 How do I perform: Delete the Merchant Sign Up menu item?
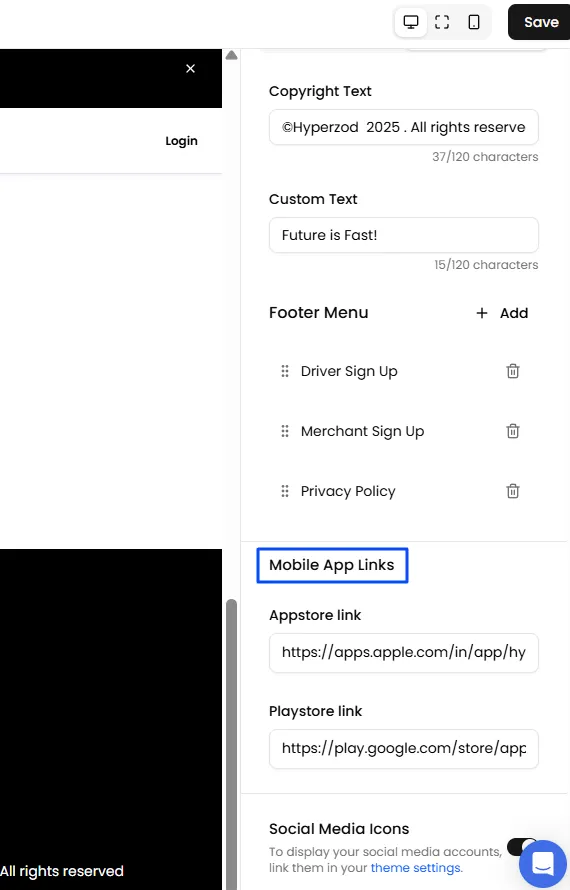[x=513, y=431]
